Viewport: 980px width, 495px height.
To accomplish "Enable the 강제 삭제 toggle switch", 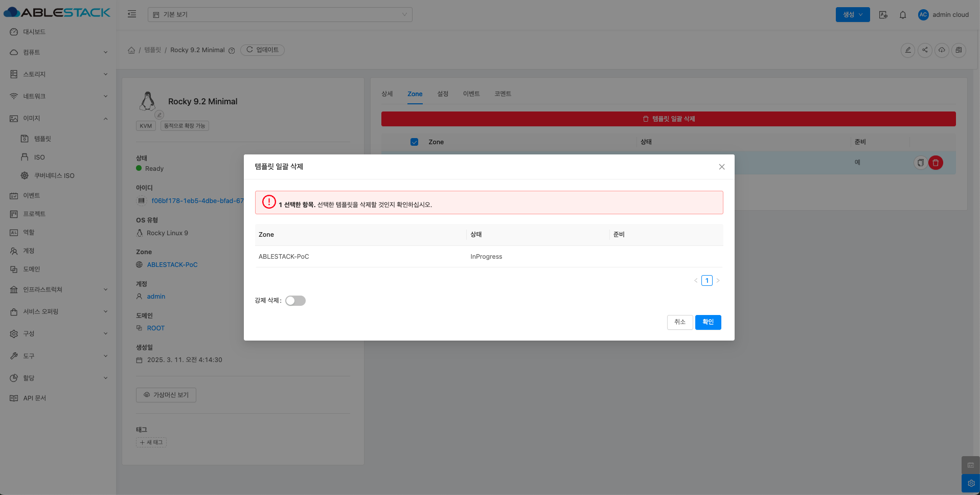I will pyautogui.click(x=295, y=301).
